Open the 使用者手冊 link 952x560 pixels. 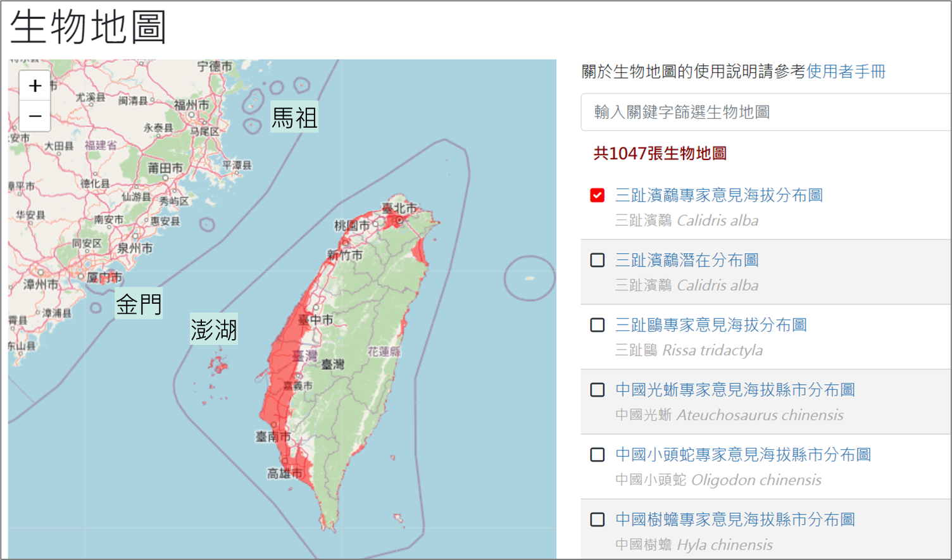point(846,72)
